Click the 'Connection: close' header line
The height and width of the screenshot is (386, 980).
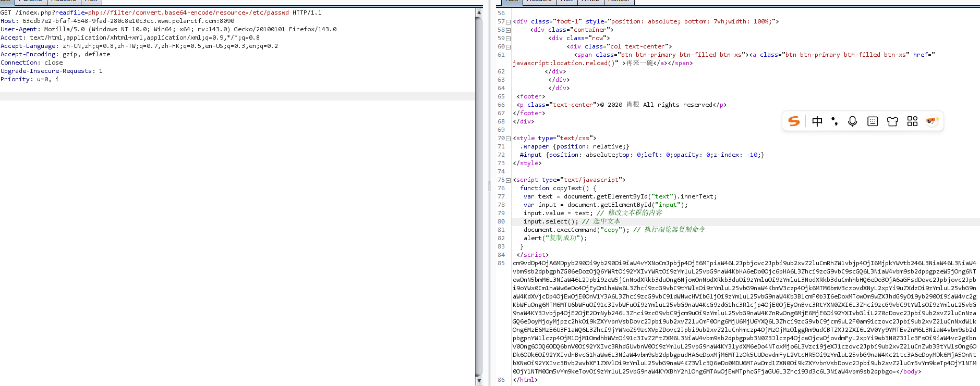pyautogui.click(x=32, y=63)
